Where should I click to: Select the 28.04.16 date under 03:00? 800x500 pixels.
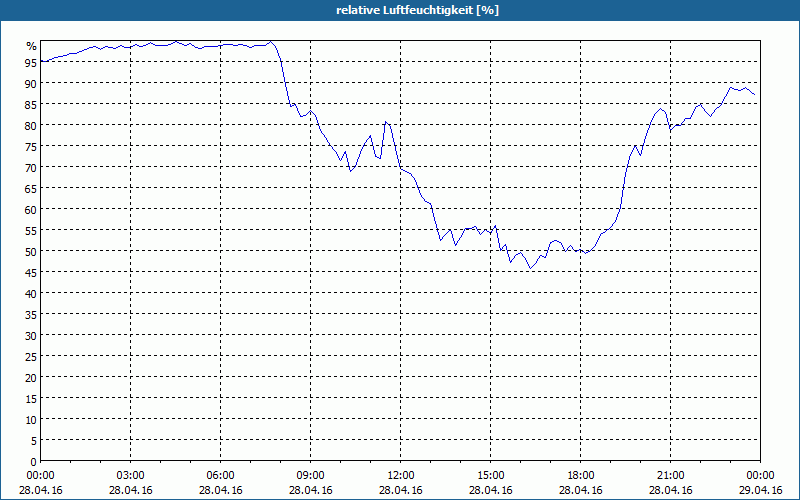point(131,490)
